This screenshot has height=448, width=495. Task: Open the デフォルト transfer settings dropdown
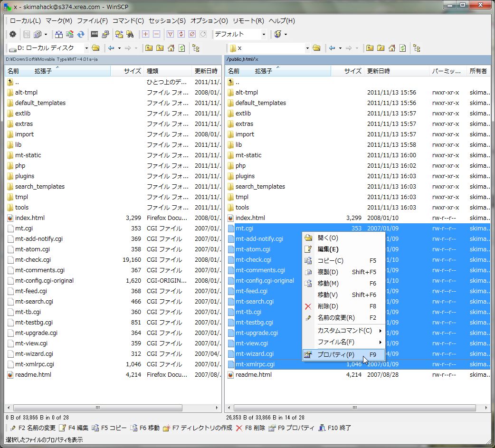[264, 34]
